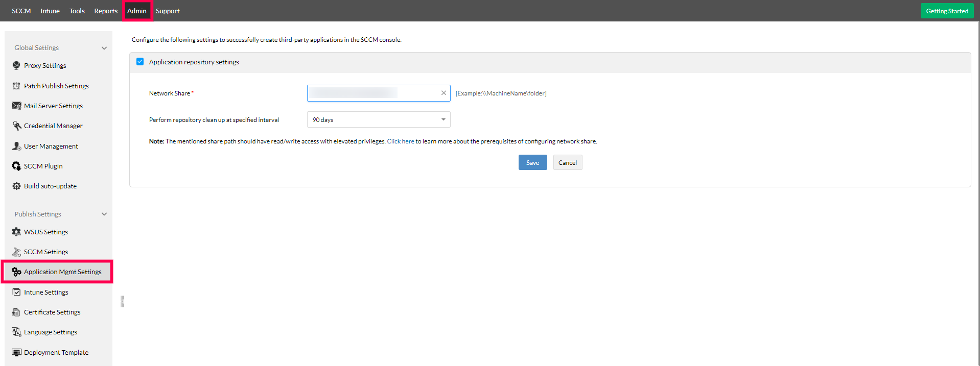Viewport: 980px width, 366px height.
Task: Click the Save button
Action: pyautogui.click(x=532, y=162)
